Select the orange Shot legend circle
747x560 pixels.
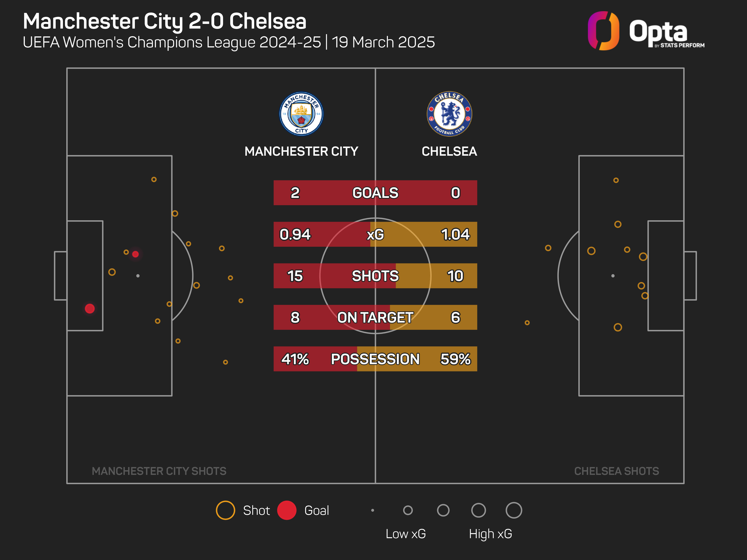225,510
